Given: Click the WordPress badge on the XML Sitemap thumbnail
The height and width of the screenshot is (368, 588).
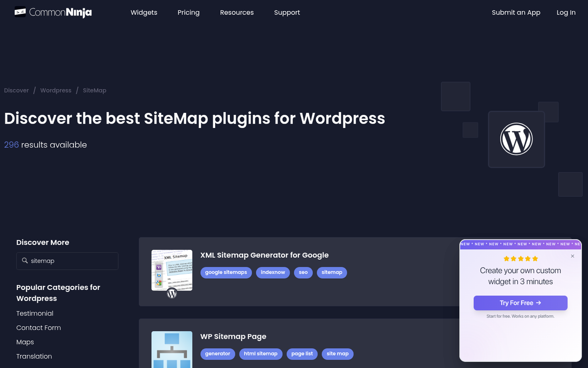Looking at the screenshot, I should [x=171, y=293].
